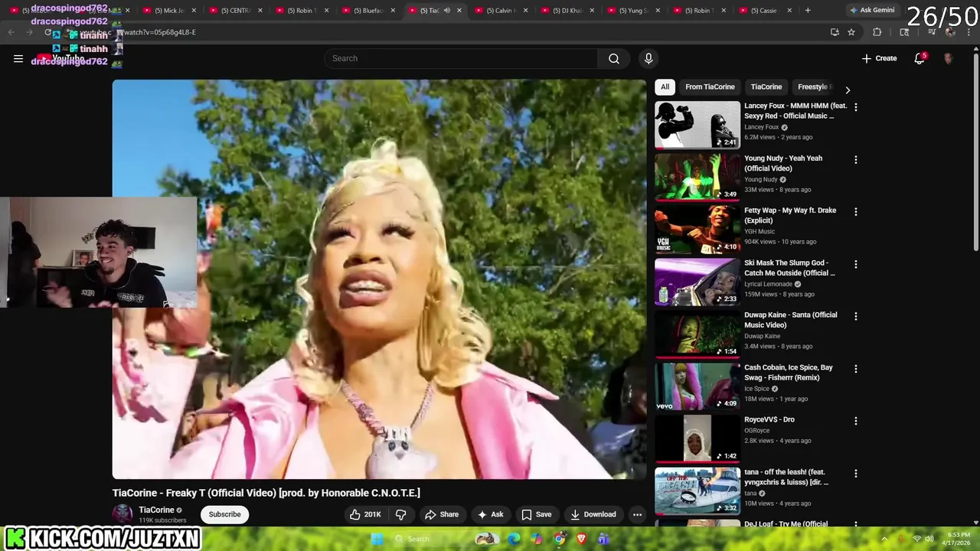
Task: Open options for tana video
Action: (856, 473)
